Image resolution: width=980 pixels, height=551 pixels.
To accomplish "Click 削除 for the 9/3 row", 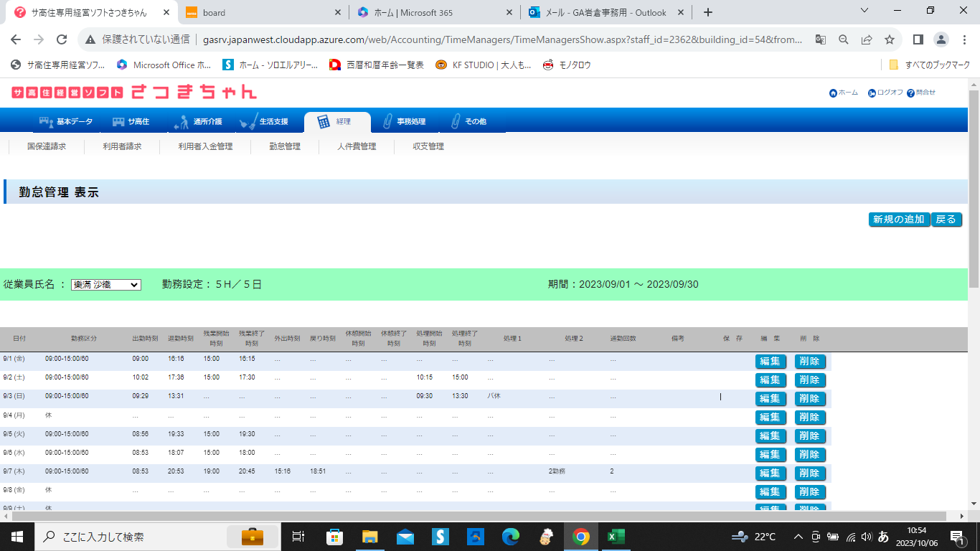I will [809, 399].
